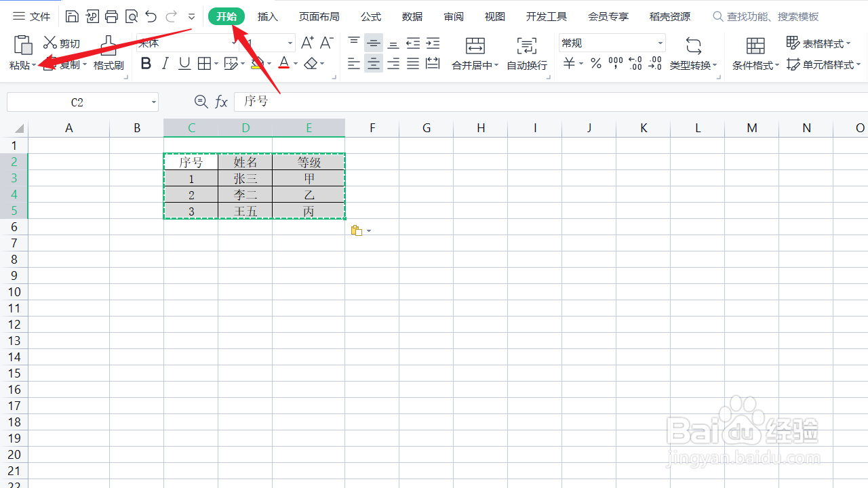This screenshot has width=868, height=488.
Task: Switch to the Data (数据) tab
Action: point(412,16)
